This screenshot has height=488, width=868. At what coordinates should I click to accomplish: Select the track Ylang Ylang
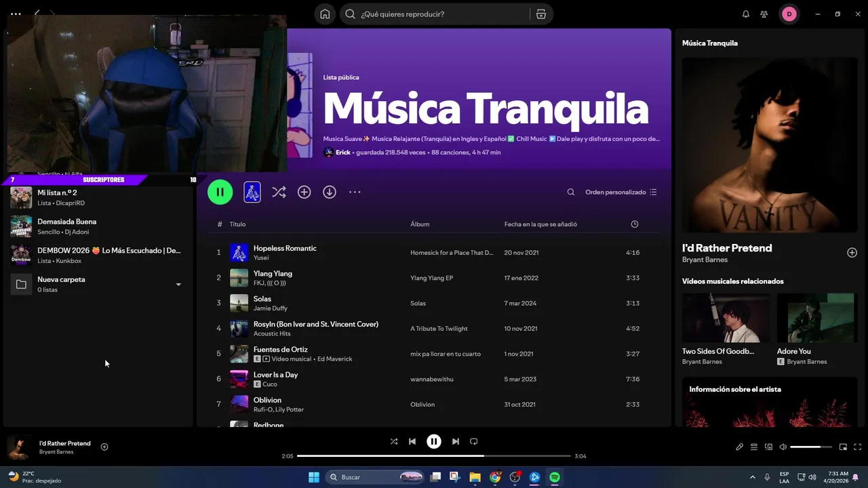pos(273,274)
